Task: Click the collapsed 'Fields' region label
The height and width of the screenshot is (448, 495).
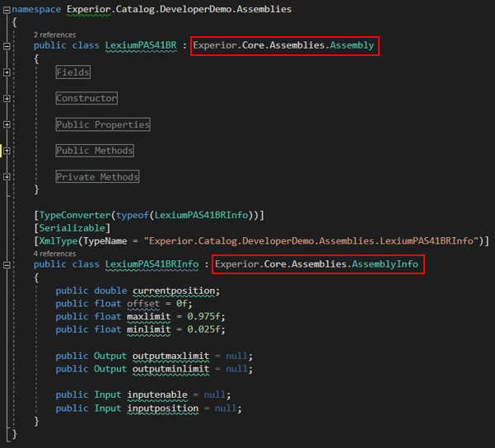Action: [x=73, y=72]
